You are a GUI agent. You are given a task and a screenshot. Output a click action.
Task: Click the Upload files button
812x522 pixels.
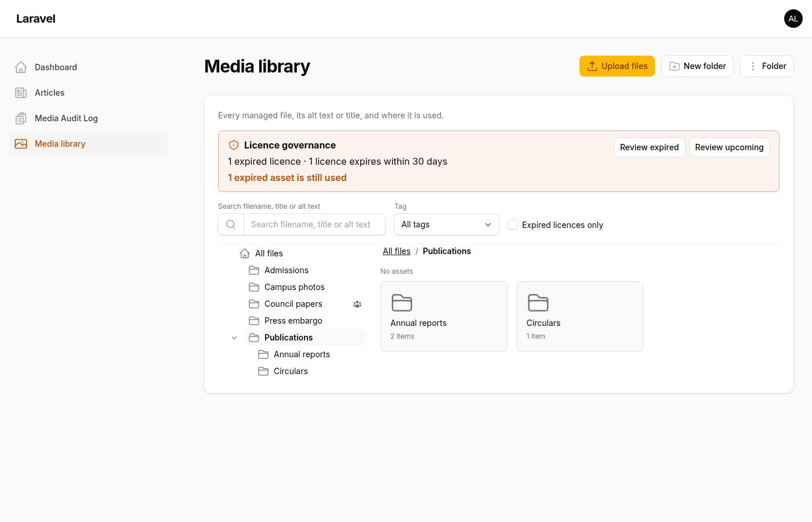(x=617, y=66)
